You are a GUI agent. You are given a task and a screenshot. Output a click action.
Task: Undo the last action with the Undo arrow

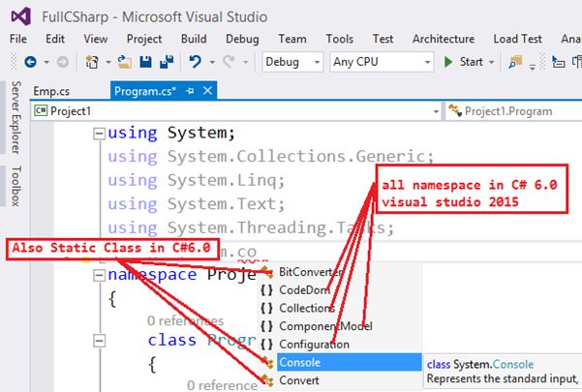pyautogui.click(x=195, y=62)
